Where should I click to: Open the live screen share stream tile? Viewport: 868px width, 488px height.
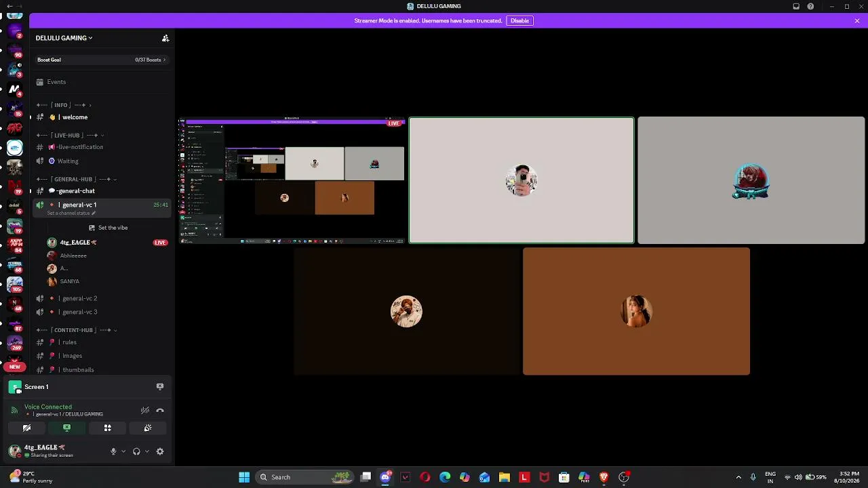pos(292,180)
